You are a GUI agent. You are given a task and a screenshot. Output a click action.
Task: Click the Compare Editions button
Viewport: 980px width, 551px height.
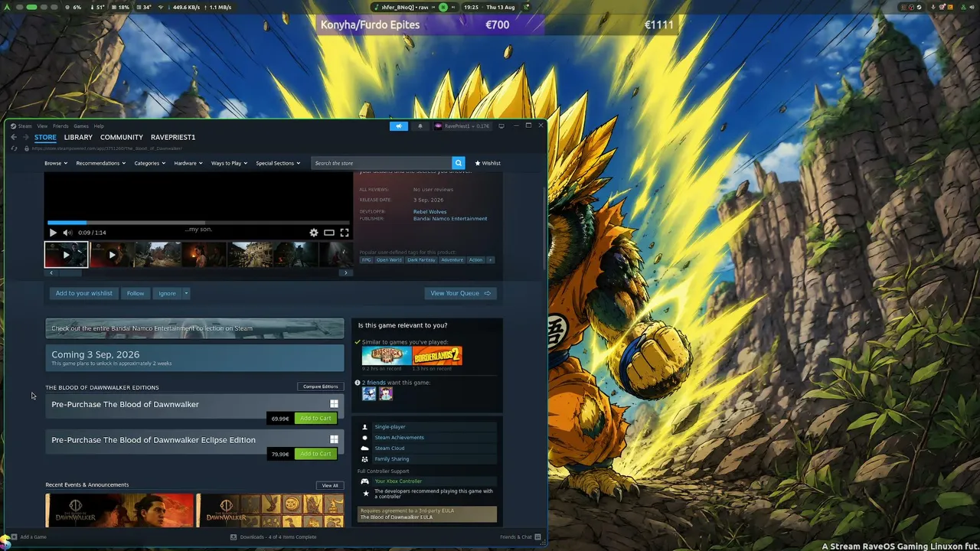321,386
